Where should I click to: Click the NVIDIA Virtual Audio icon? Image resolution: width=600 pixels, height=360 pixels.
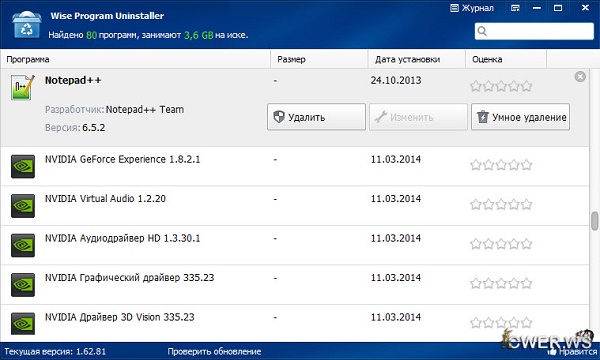tap(23, 206)
